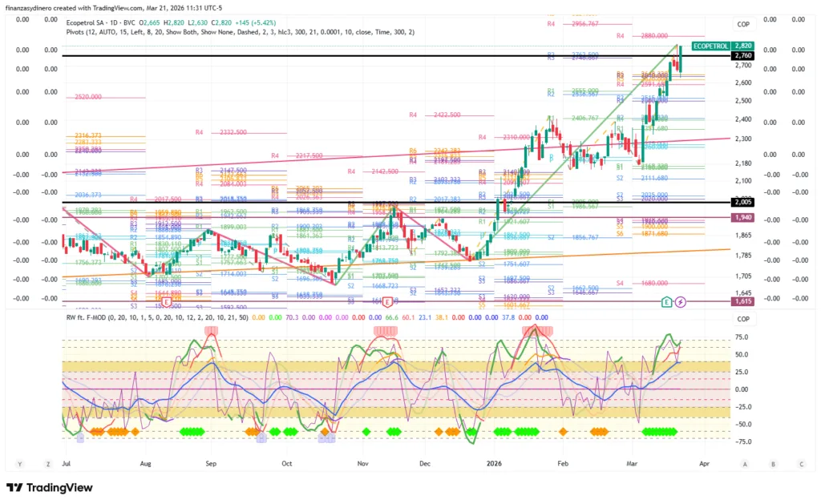The image size is (821, 504).
Task: Select the RW ft. F-MOD indicator legend
Action: pos(90,317)
